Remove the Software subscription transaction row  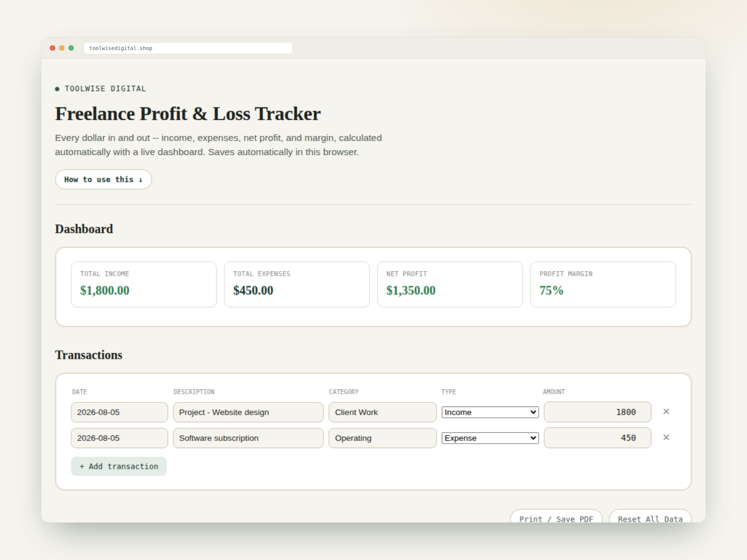[666, 437]
